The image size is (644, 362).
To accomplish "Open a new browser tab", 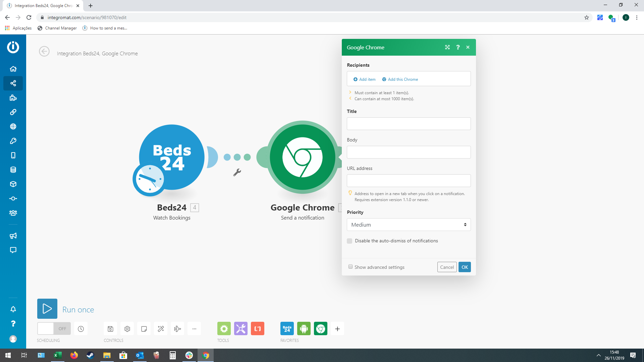I will tap(91, 6).
